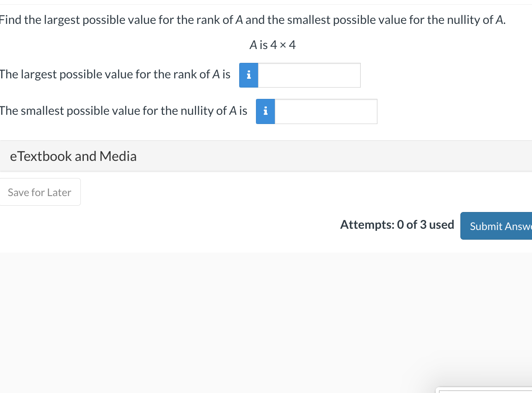532x393 pixels.
Task: Select the blue i marker on the first answer field
Action: 248,75
